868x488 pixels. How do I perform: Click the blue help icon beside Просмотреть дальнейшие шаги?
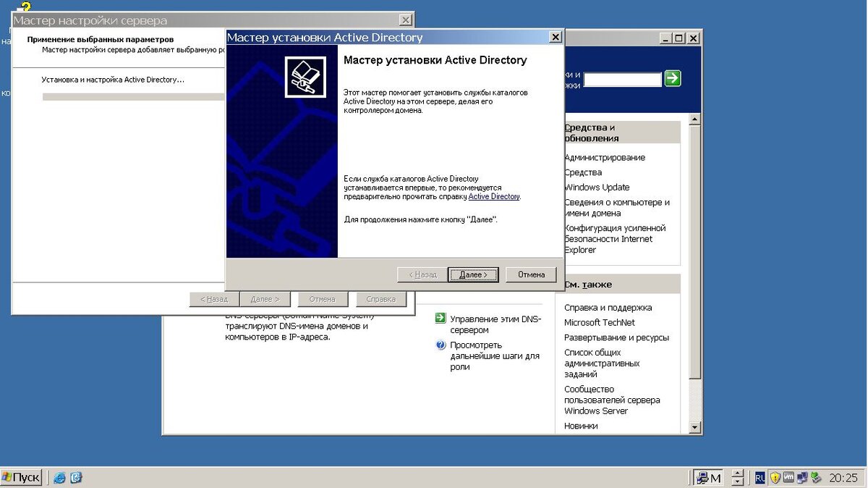pyautogui.click(x=441, y=345)
